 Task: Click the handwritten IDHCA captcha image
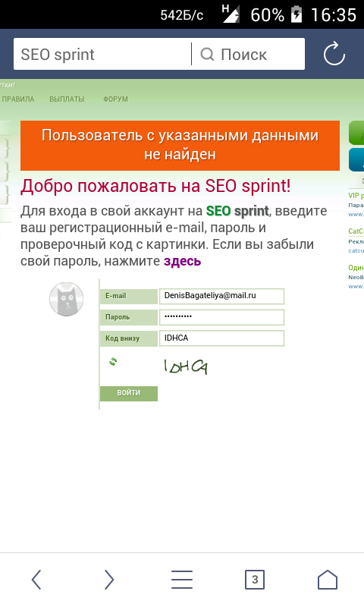pos(186,366)
